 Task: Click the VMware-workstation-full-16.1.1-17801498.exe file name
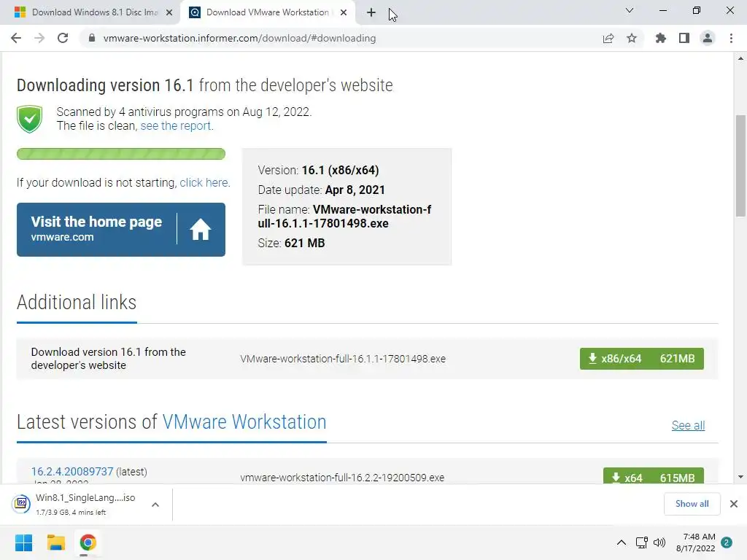(343, 359)
